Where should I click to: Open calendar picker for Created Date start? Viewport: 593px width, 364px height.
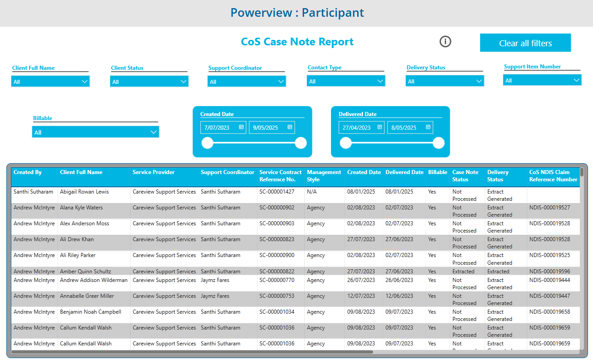pos(242,127)
